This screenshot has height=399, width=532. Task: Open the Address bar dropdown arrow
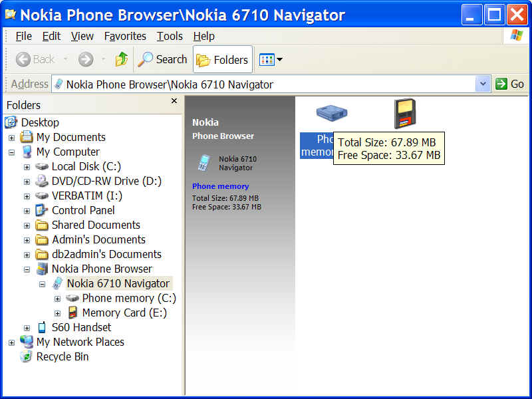click(483, 84)
